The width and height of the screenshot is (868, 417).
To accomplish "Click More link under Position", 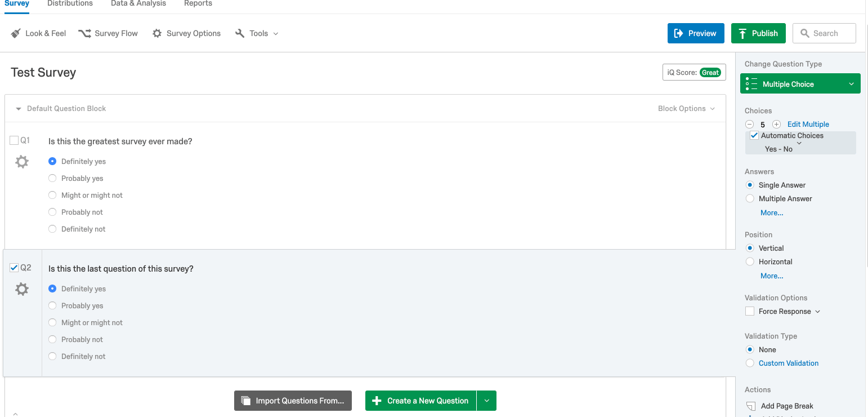I will [772, 276].
